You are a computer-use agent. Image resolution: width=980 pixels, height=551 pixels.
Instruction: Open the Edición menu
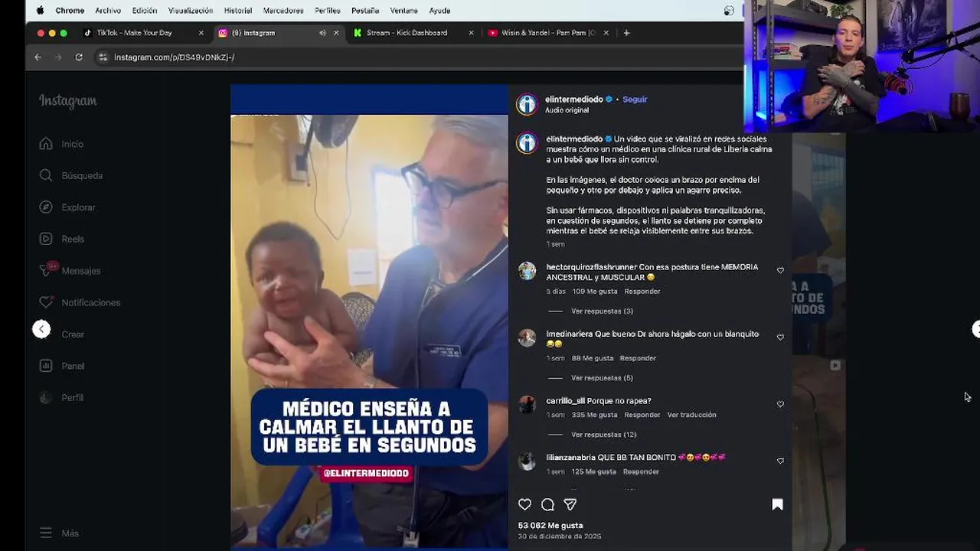pos(145,11)
